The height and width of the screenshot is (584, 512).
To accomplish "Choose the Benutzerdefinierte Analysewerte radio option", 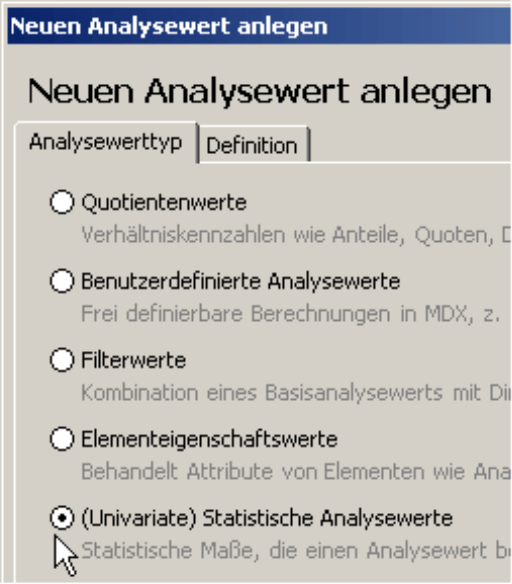I will tap(62, 281).
